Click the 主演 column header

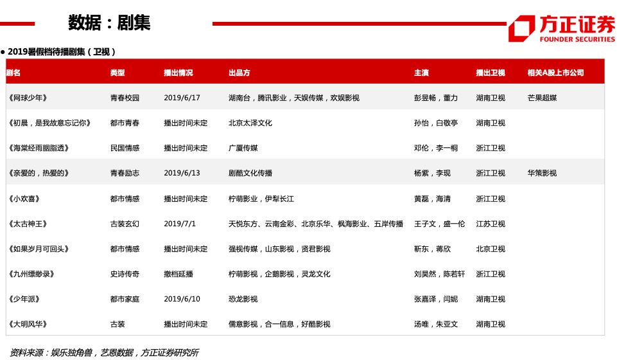tap(421, 73)
